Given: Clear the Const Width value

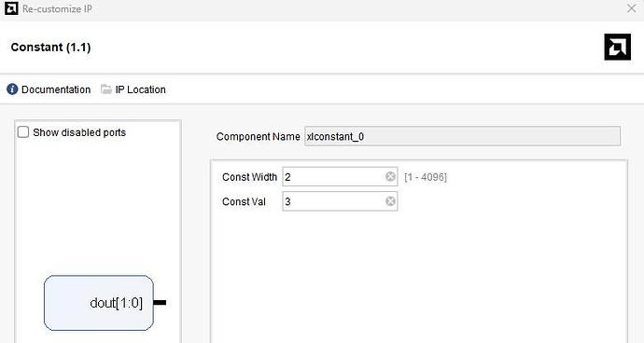Looking at the screenshot, I should tap(390, 176).
